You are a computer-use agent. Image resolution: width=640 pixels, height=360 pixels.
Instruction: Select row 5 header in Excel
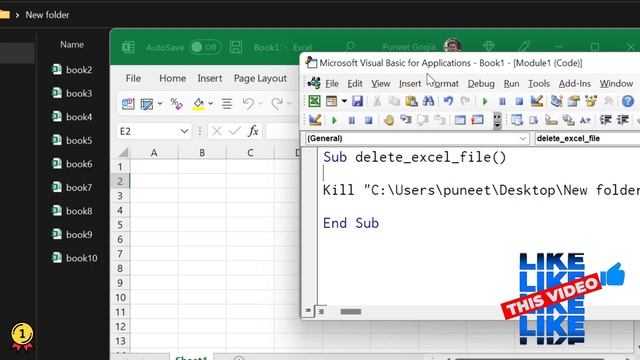click(x=120, y=225)
